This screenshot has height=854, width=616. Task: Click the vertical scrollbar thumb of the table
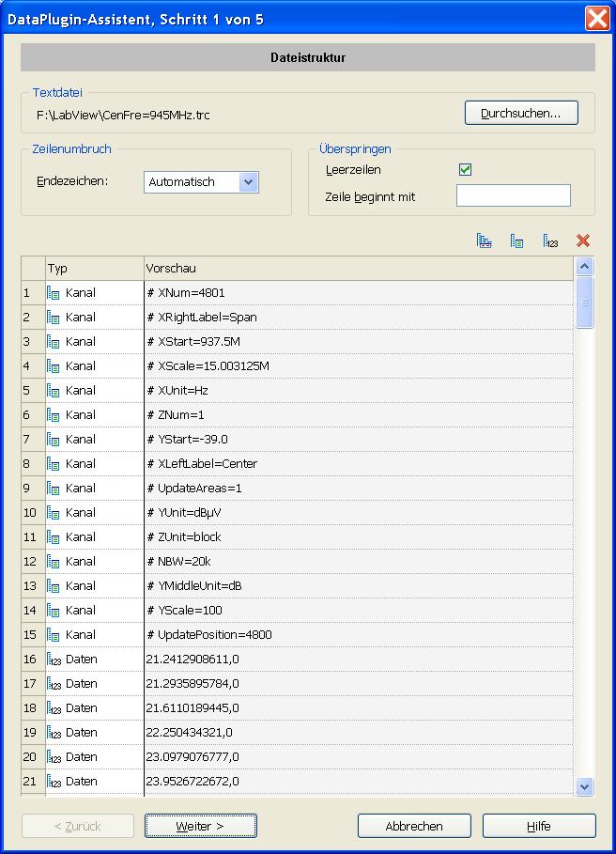point(584,303)
